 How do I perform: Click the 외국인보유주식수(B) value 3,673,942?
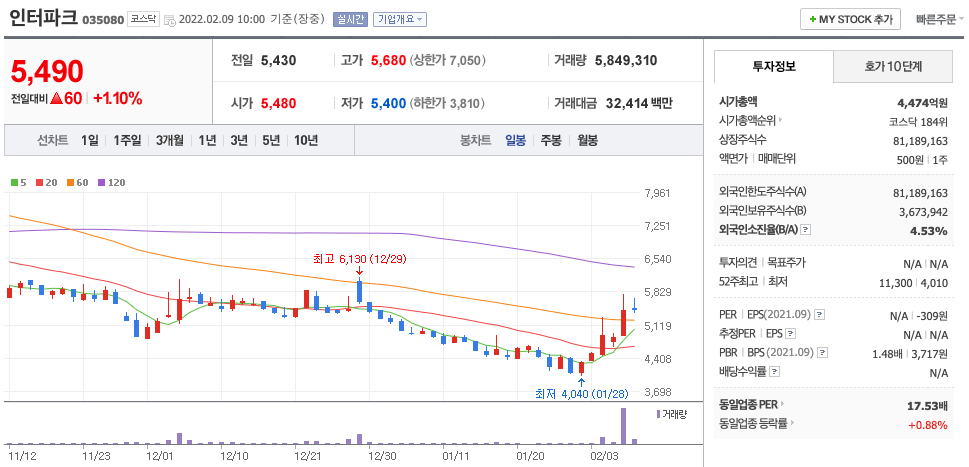pos(921,212)
